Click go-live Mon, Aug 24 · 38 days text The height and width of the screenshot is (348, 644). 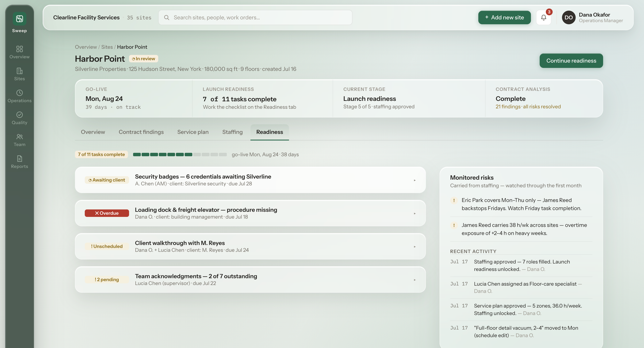(265, 154)
